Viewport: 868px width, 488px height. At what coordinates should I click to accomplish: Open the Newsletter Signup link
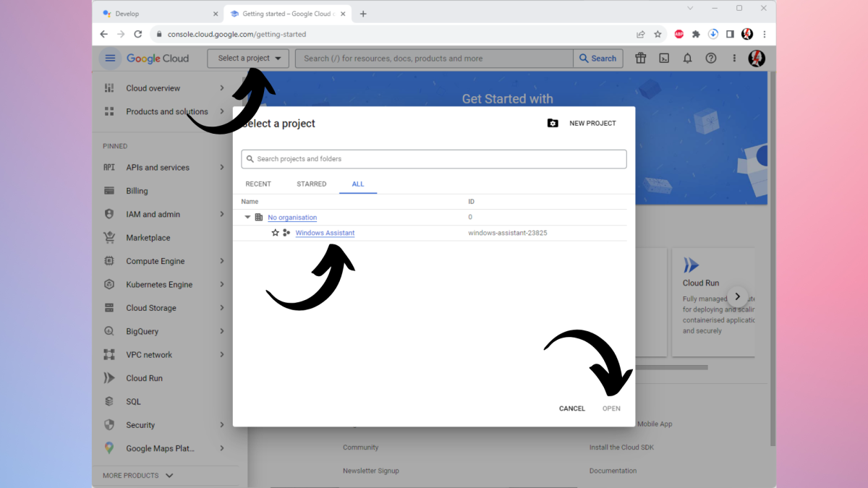click(371, 471)
